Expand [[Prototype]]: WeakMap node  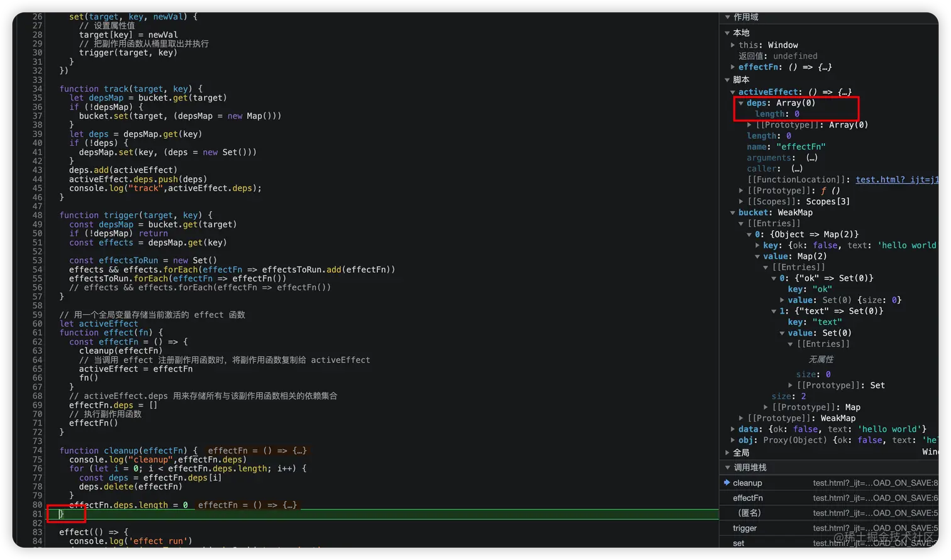click(742, 419)
